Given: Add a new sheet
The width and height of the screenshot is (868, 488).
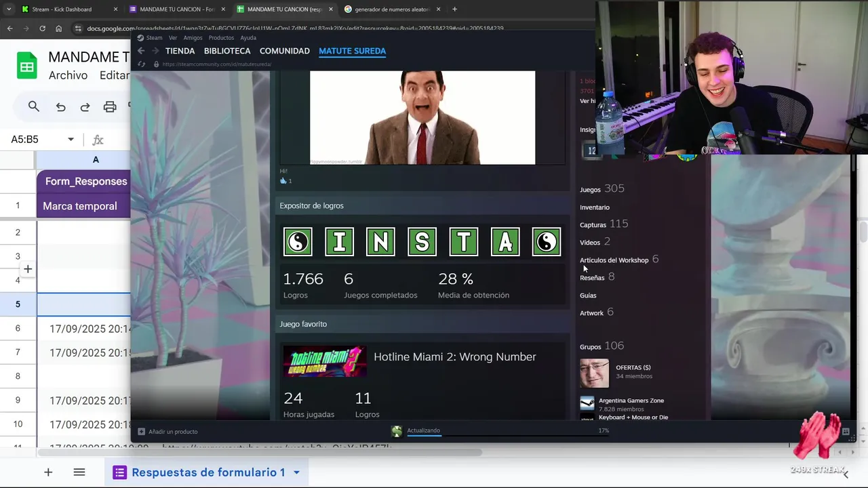Looking at the screenshot, I should click(48, 472).
